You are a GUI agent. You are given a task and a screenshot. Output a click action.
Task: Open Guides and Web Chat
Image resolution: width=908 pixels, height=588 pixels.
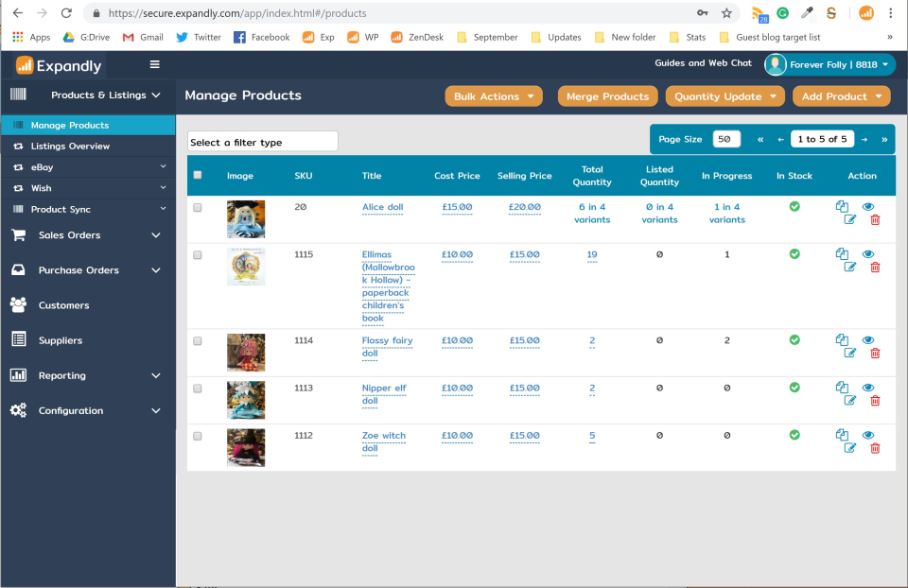(x=704, y=61)
